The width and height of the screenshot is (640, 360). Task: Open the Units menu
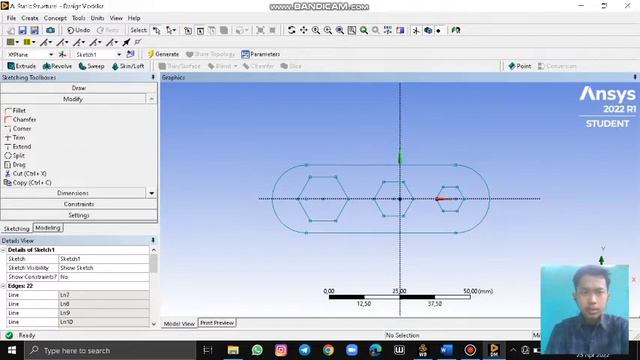pos(97,18)
